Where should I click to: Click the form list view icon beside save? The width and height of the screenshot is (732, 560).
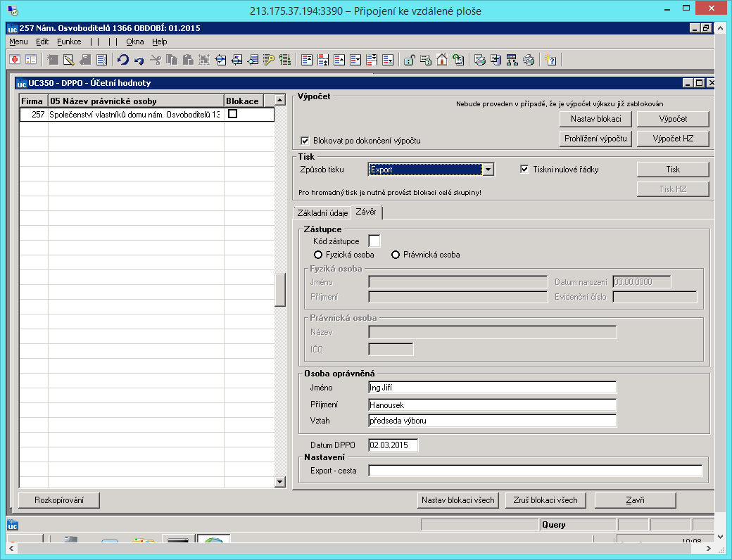pos(31,60)
